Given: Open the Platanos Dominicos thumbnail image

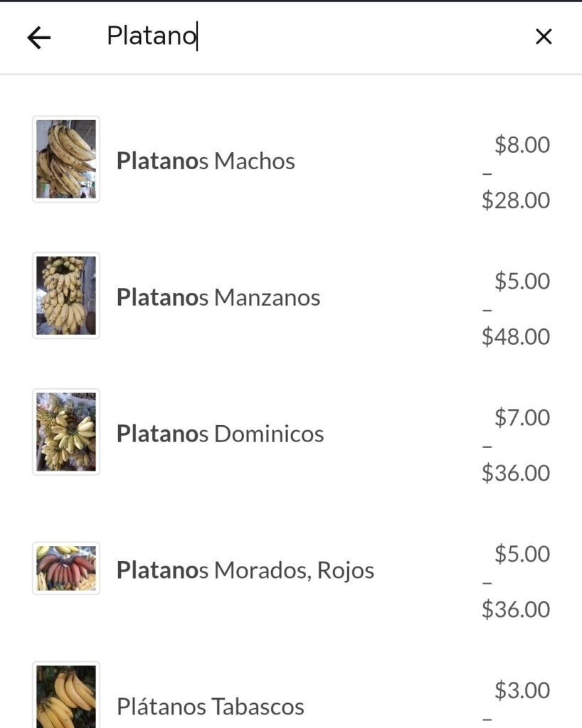Looking at the screenshot, I should pos(66,432).
